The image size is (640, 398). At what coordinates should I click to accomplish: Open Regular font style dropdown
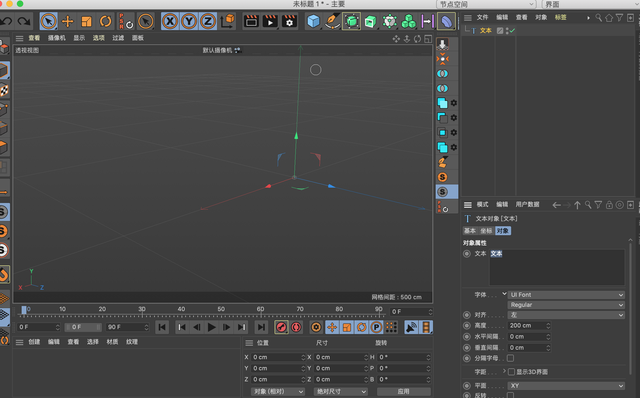(x=566, y=305)
